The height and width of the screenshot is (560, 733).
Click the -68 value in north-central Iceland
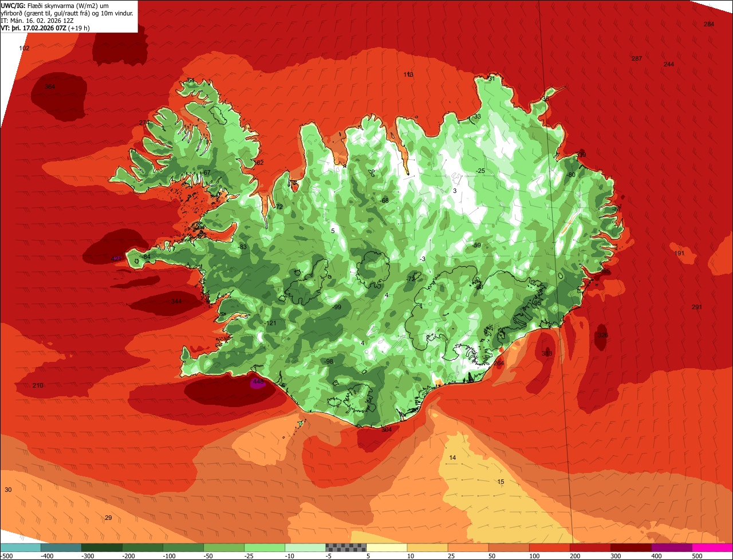pos(384,200)
